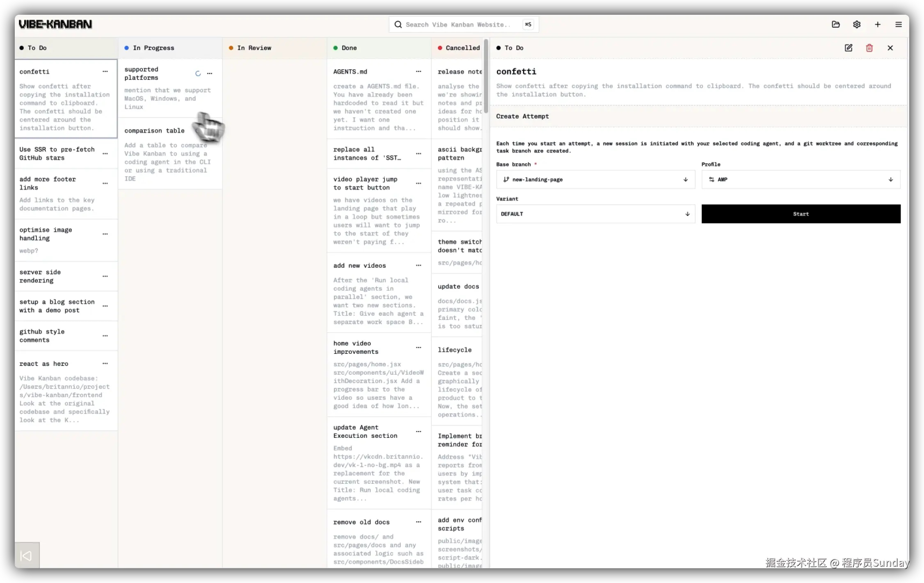Click the board's vertical scrollbar
The image size is (924, 583).
coord(486,76)
